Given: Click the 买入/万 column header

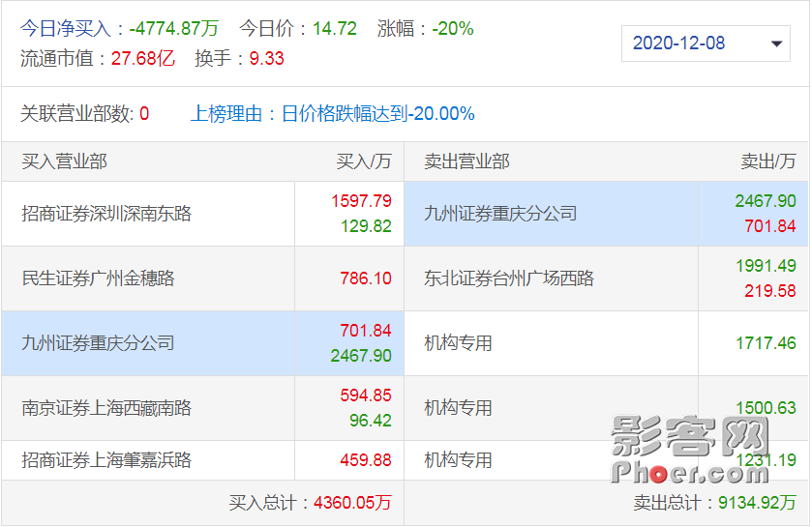Looking at the screenshot, I should (x=364, y=161).
